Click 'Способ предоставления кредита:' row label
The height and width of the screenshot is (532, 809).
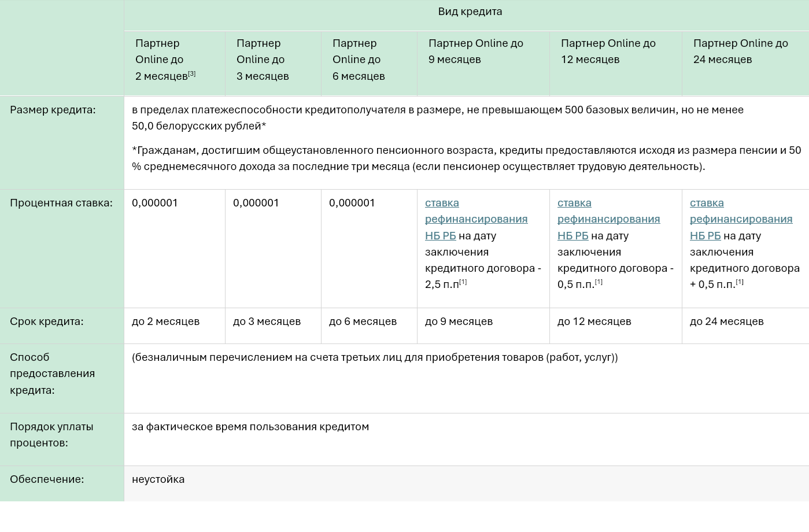pos(52,374)
